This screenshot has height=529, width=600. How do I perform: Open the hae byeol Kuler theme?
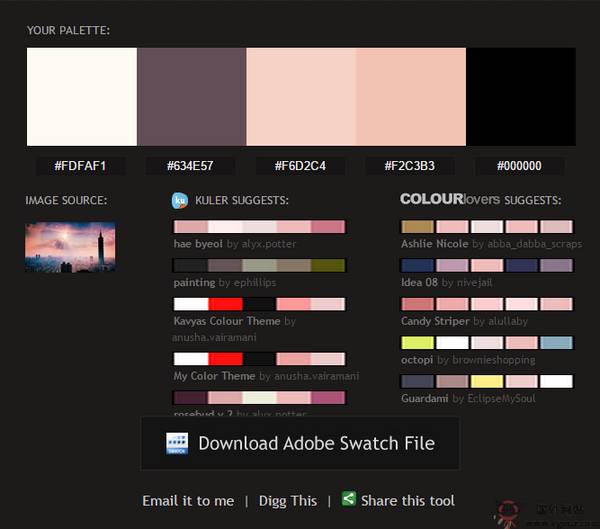196,243
